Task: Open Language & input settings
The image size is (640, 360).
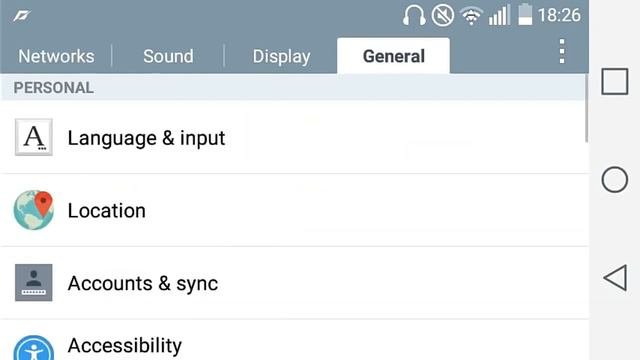Action: [294, 137]
